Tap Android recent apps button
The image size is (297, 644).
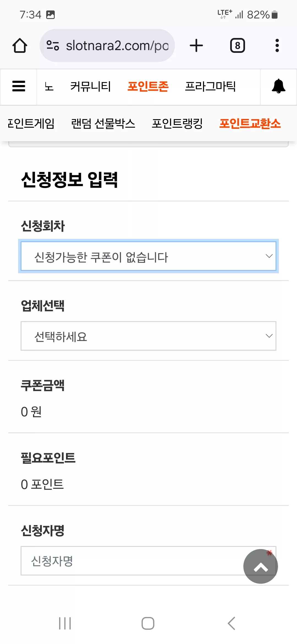65,623
